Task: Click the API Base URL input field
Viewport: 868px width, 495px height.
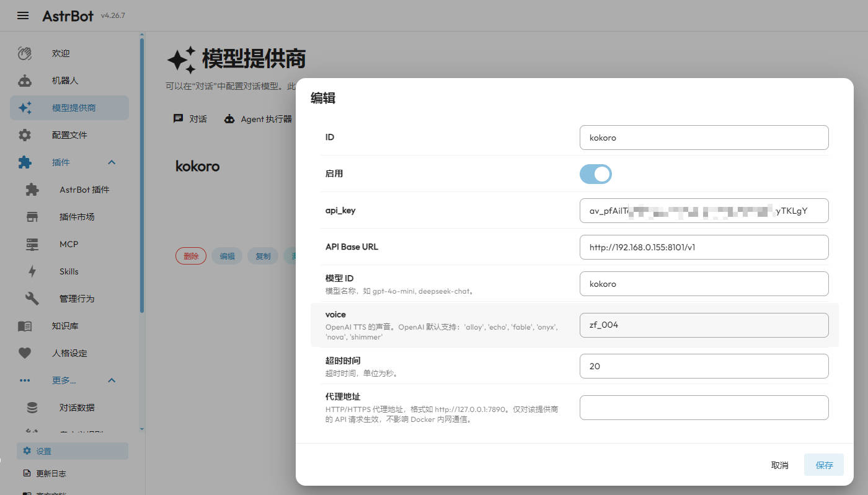Action: click(x=704, y=247)
